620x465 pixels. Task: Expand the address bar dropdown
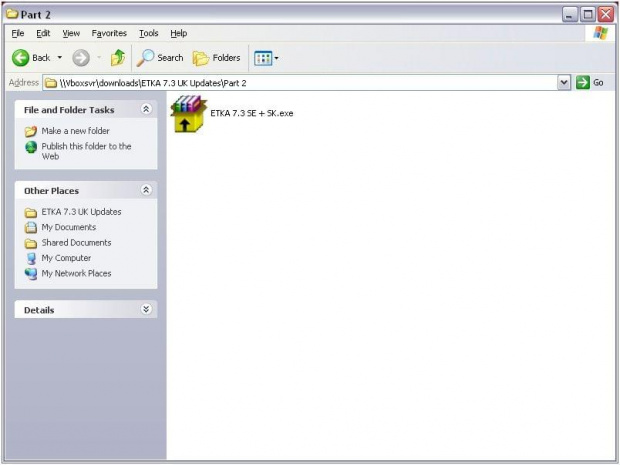pos(564,83)
